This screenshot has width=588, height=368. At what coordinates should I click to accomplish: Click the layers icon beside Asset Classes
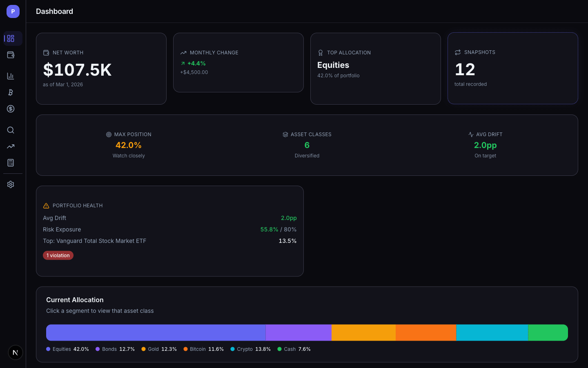(x=285, y=135)
